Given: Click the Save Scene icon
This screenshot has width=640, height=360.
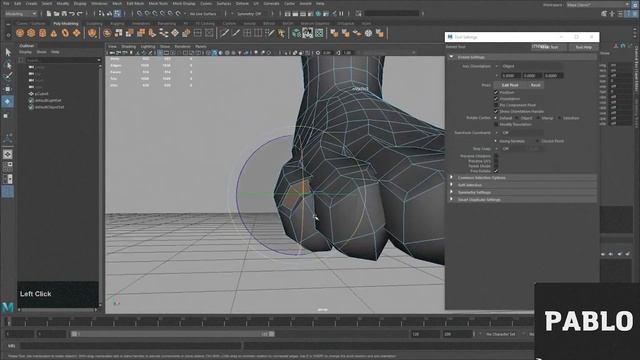Looking at the screenshot, I should coord(64,13).
